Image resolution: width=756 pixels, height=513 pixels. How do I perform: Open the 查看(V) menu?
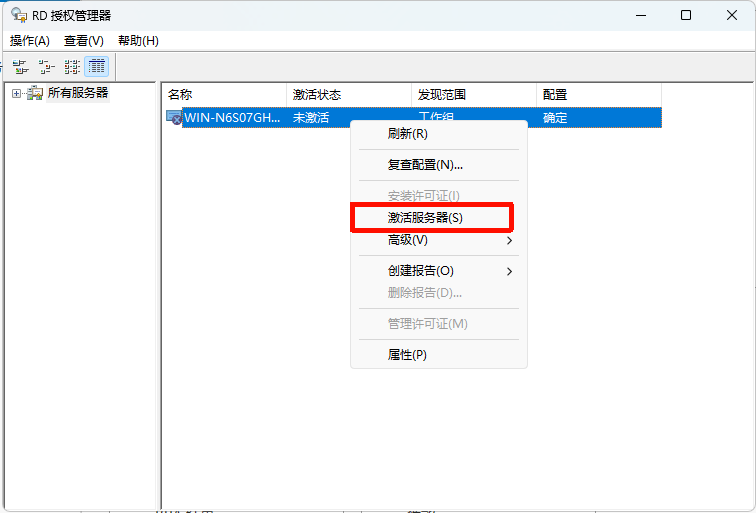tap(84, 41)
